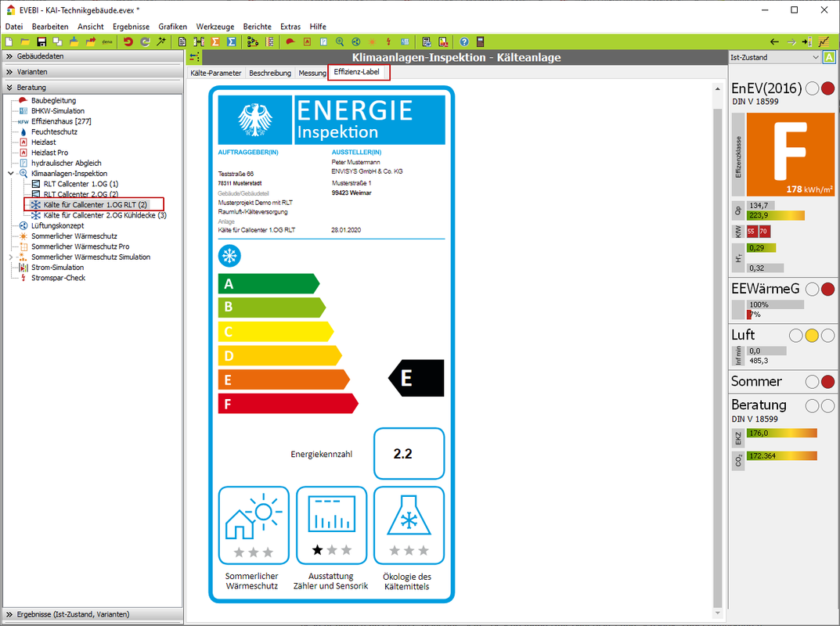Create a new project with the blank-page icon

9,41
